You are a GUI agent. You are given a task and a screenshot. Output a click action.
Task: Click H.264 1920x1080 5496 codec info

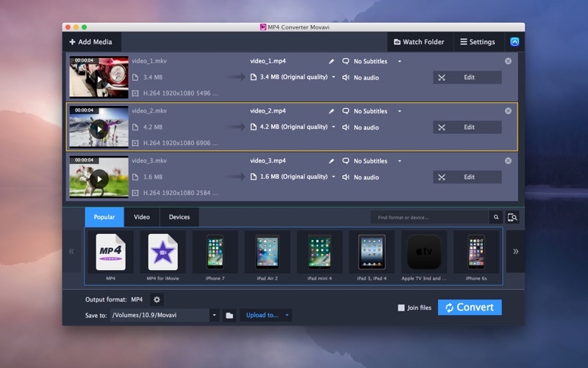[180, 93]
